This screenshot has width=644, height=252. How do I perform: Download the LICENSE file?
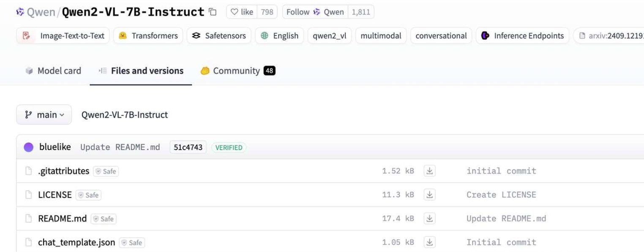click(x=429, y=194)
